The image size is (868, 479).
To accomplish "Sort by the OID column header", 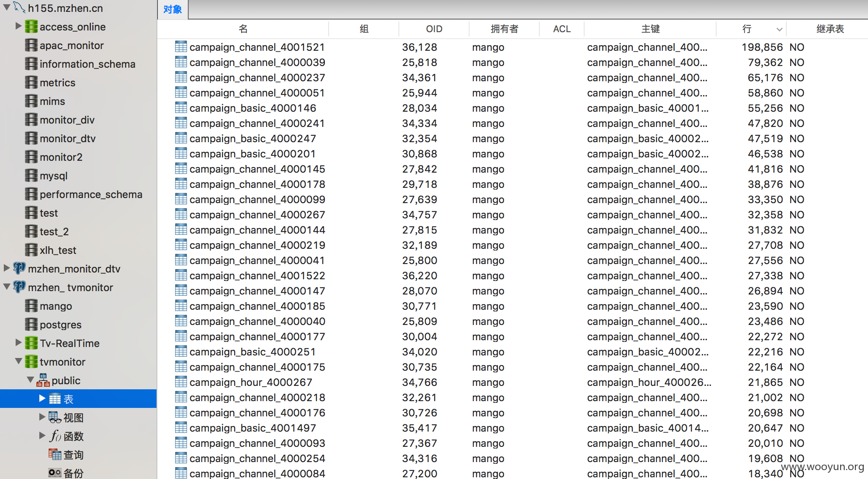I will [x=434, y=29].
